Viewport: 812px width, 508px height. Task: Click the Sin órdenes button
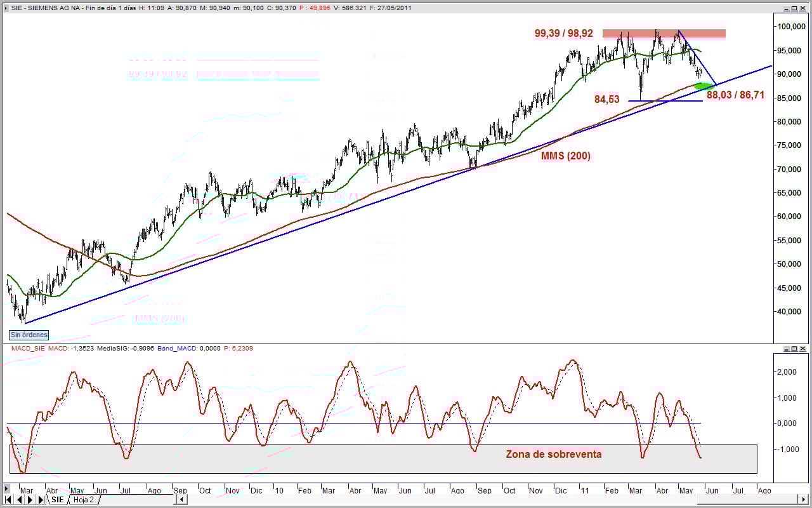point(29,335)
